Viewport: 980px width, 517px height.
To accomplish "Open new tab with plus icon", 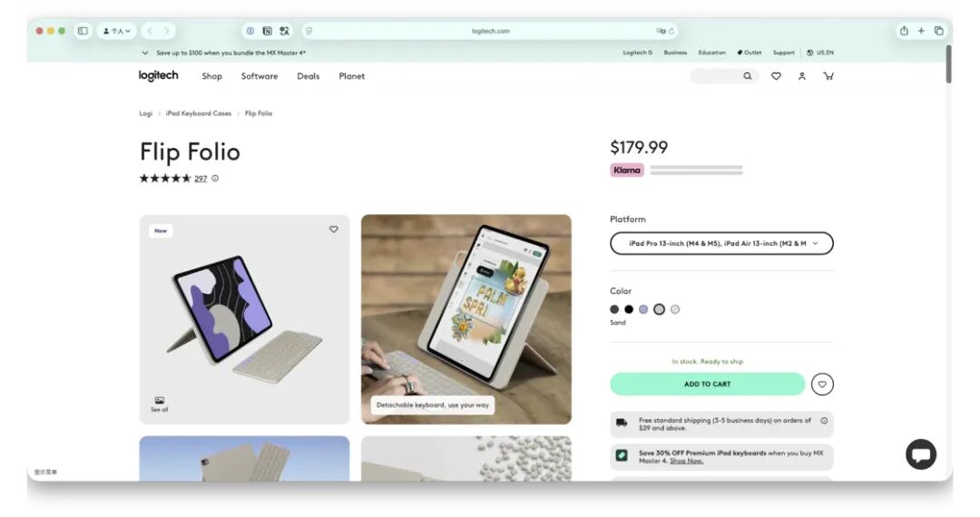I will click(921, 31).
